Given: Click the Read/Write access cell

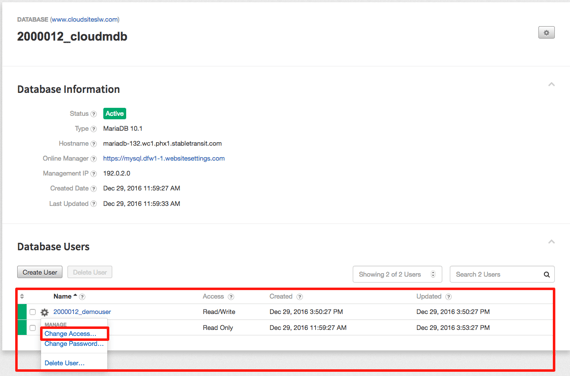Looking at the screenshot, I should (219, 312).
